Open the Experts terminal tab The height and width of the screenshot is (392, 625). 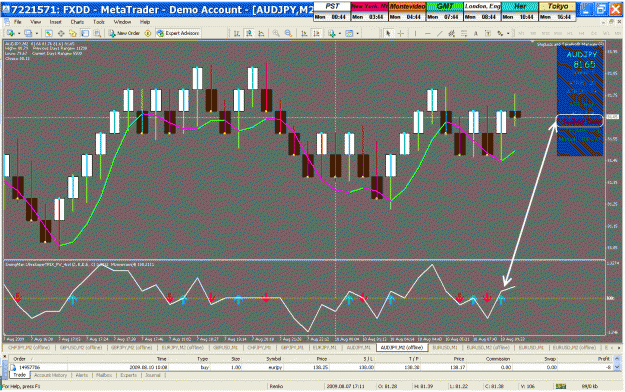(x=128, y=375)
